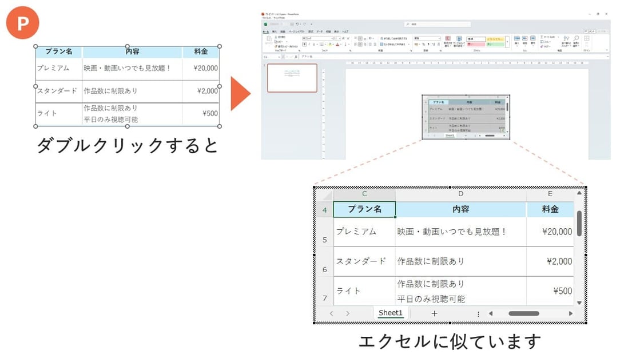This screenshot has height=362, width=644.
Task: Select the Sheet1 worksheet tab
Action: click(x=390, y=313)
